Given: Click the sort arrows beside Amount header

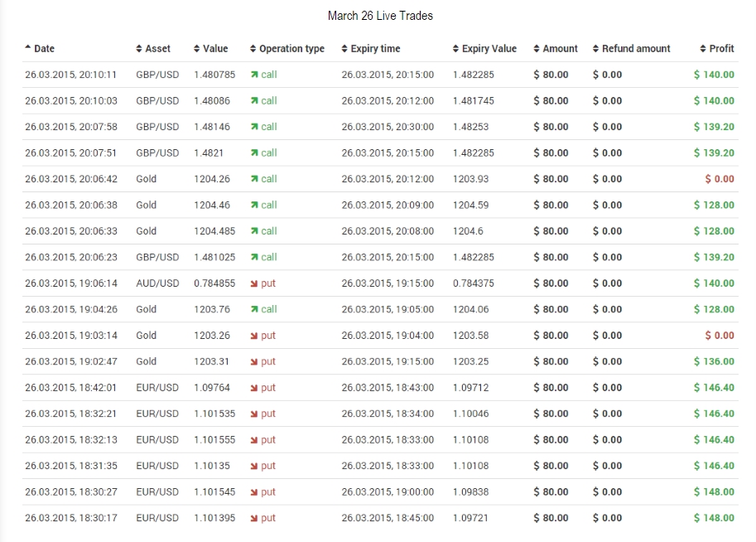Looking at the screenshot, I should coord(537,49).
